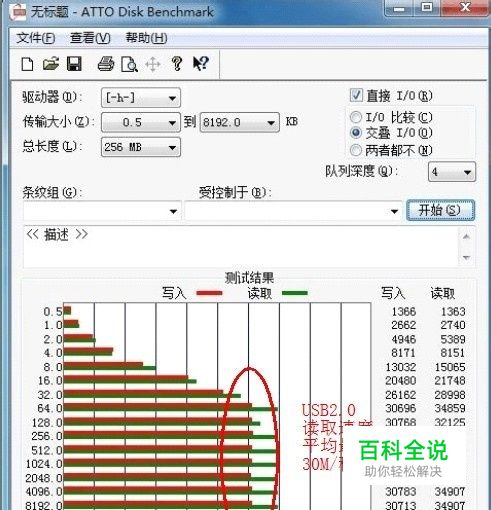Open 总长度 256 MB dropdown
The width and height of the screenshot is (491, 510).
141,147
